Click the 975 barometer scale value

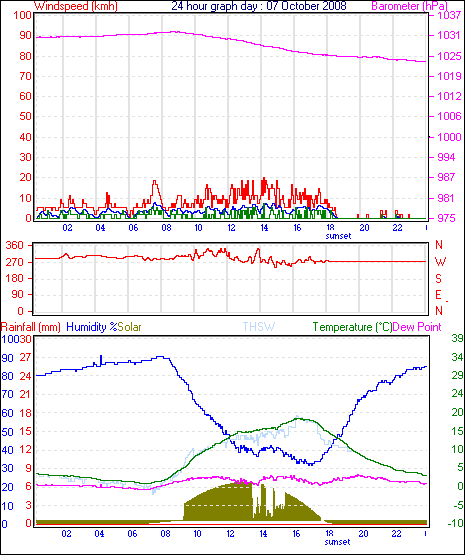click(x=446, y=218)
